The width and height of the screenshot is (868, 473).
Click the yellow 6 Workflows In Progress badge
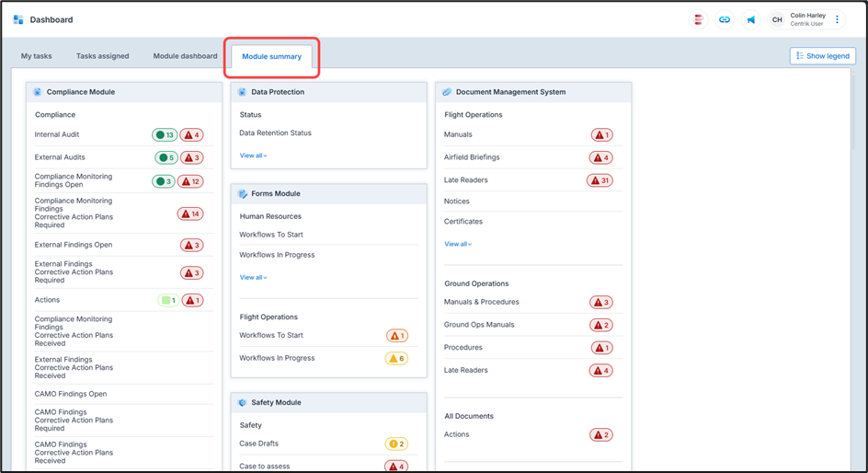point(396,358)
